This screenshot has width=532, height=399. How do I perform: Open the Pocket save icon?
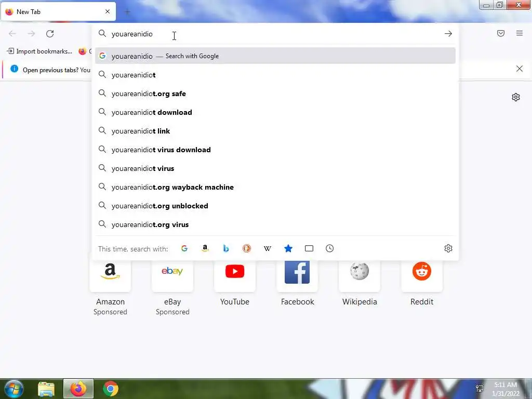click(501, 33)
